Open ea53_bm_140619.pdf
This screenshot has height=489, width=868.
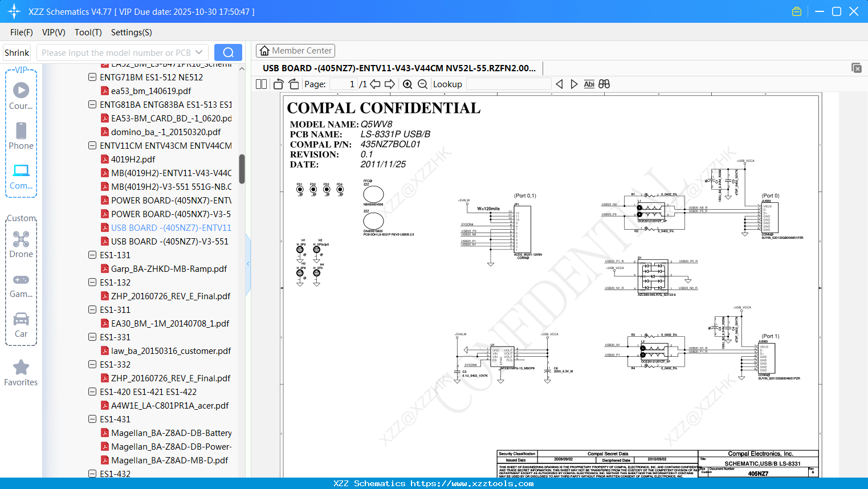pyautogui.click(x=151, y=91)
